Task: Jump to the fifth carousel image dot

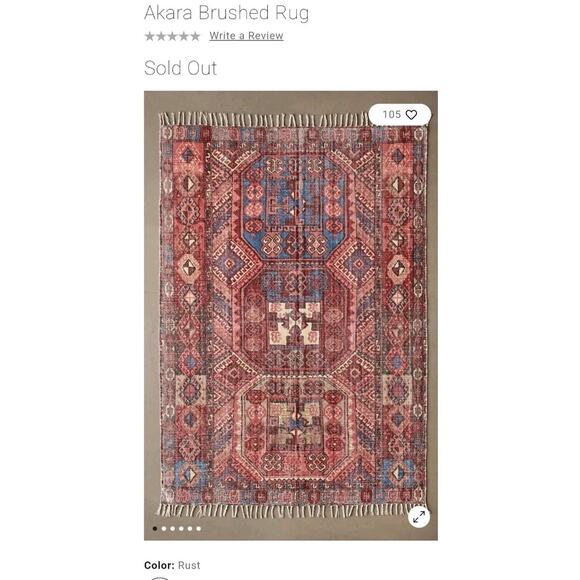Action: [x=190, y=529]
